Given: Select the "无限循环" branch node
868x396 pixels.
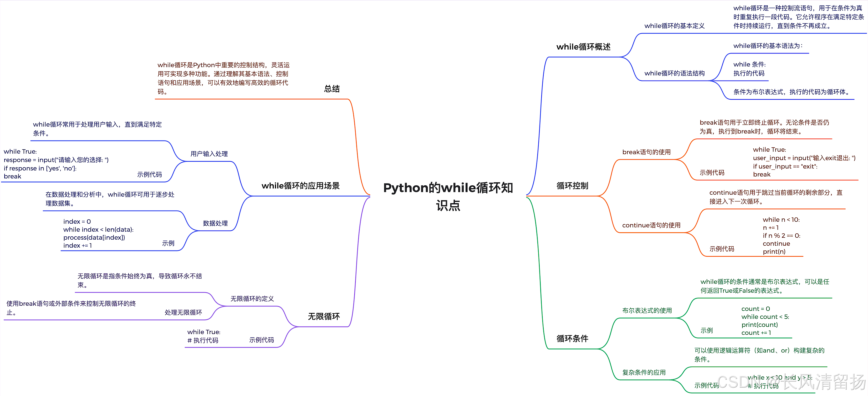Looking at the screenshot, I should point(323,316).
